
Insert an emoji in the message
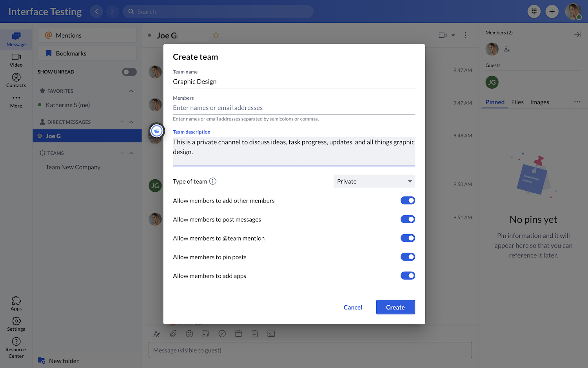coord(189,333)
